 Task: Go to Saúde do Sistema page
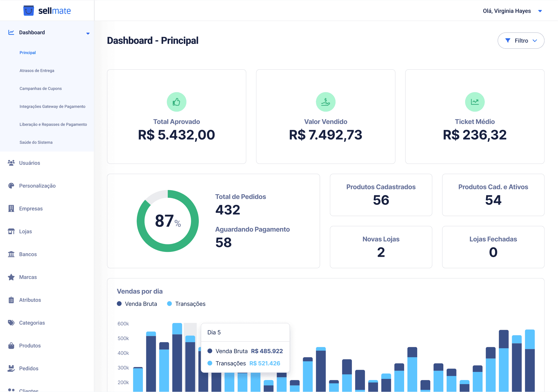(36, 142)
